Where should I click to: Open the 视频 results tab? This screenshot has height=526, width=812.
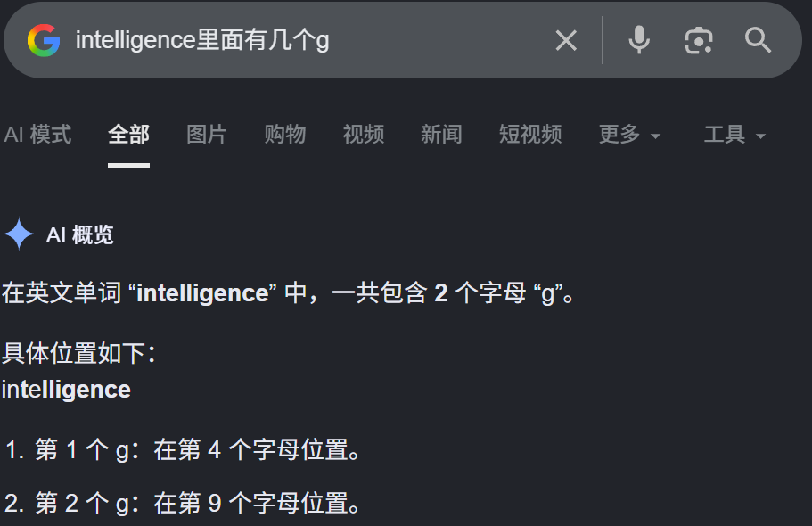(363, 135)
